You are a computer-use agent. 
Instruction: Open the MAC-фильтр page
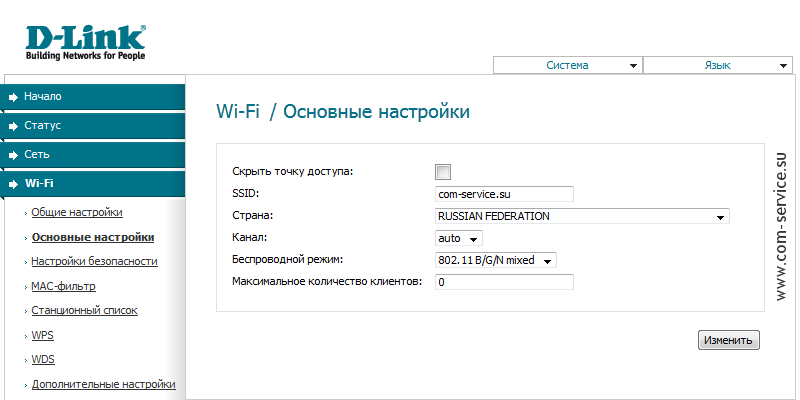(63, 286)
